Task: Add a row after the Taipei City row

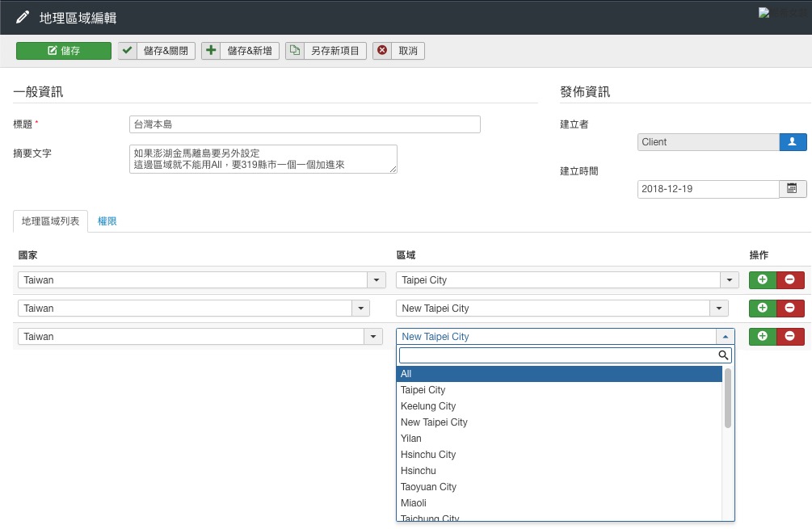Action: pos(763,280)
